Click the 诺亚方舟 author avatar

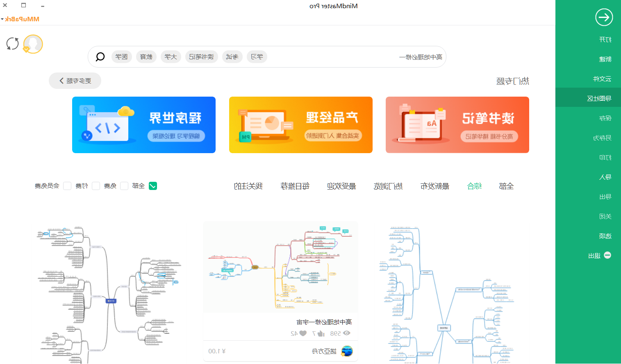point(347,351)
